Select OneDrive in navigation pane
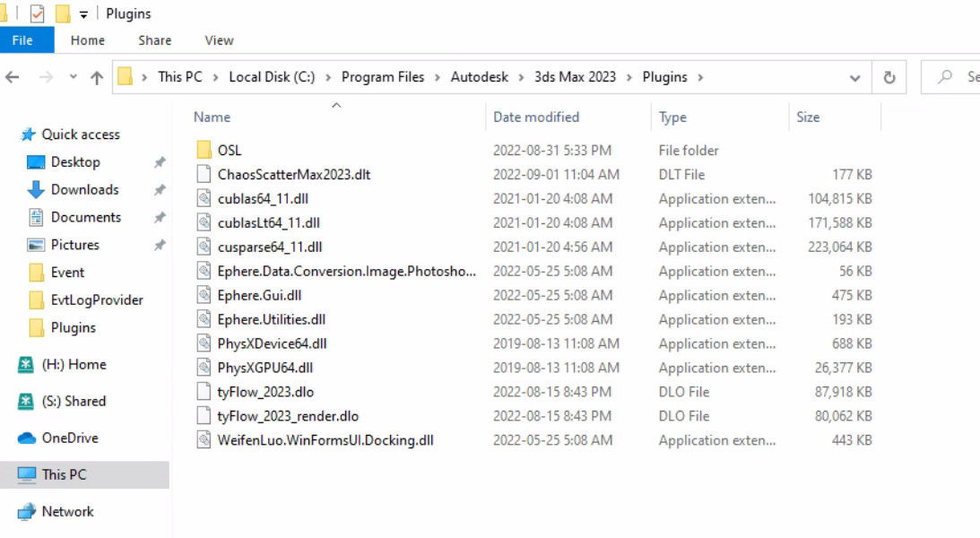This screenshot has height=538, width=980. (70, 438)
